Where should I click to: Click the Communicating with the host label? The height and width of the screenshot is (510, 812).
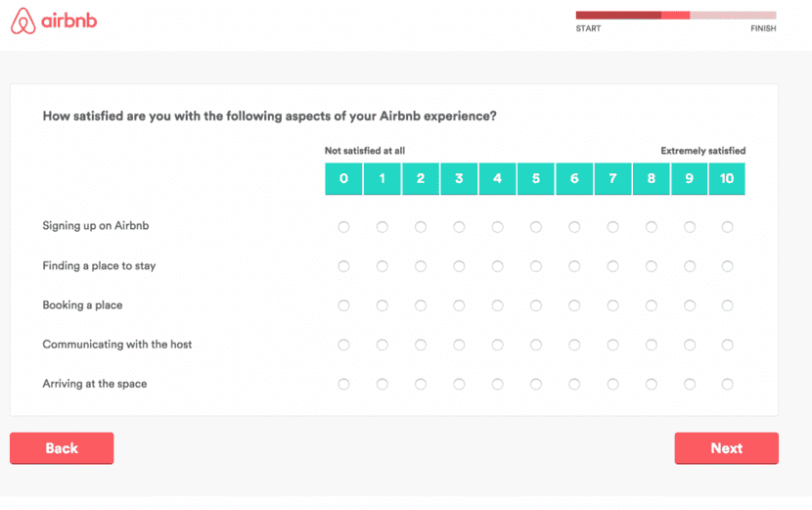(116, 345)
